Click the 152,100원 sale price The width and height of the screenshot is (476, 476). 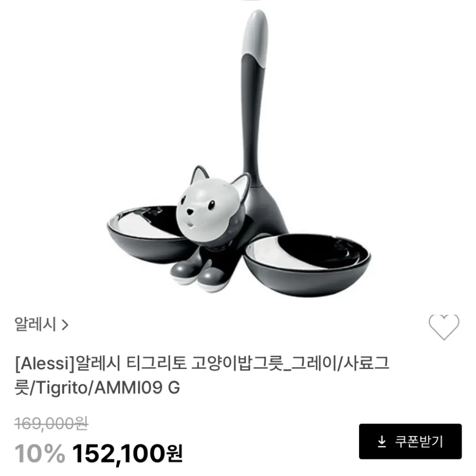coord(128,451)
